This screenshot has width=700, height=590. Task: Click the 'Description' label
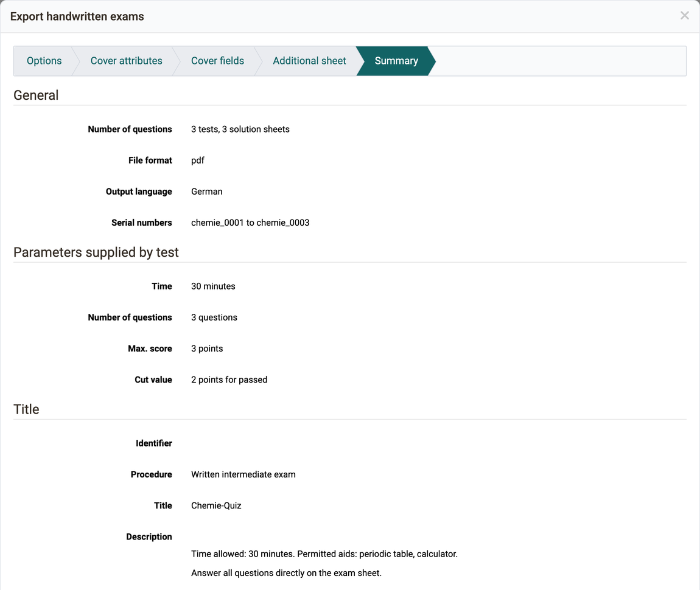pyautogui.click(x=149, y=537)
